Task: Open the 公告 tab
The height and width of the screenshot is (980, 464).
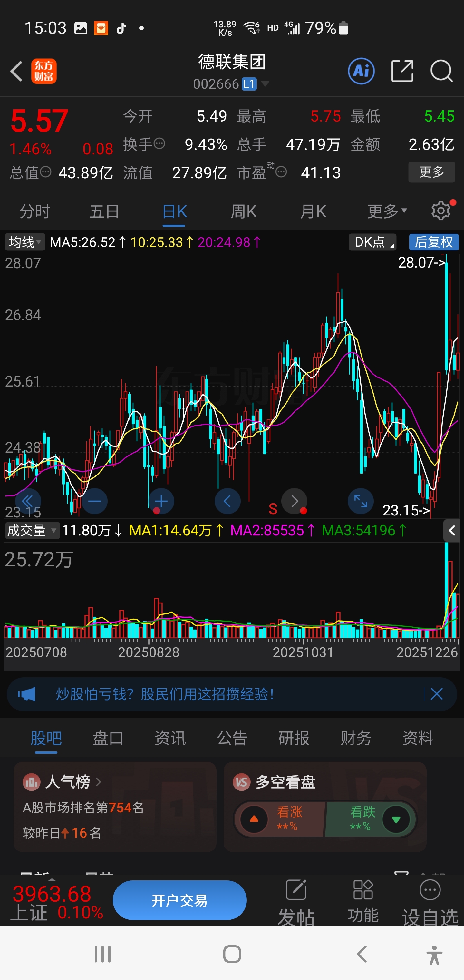Action: (232, 738)
